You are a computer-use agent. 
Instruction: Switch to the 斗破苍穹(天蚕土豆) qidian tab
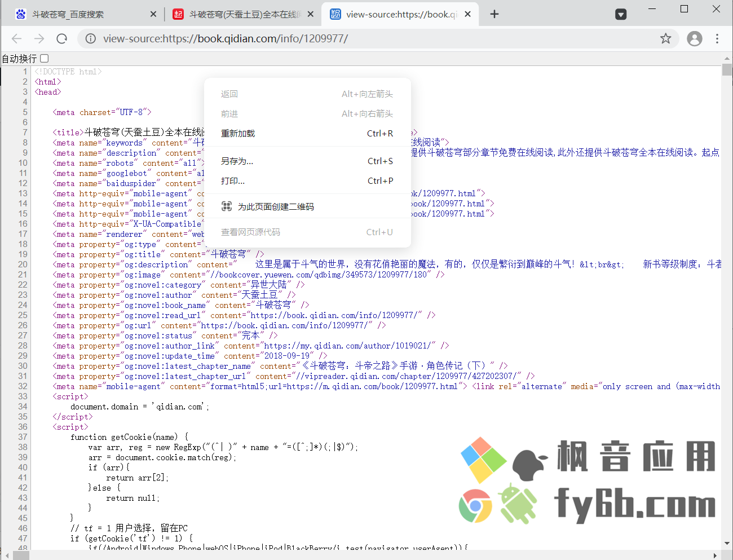(244, 14)
